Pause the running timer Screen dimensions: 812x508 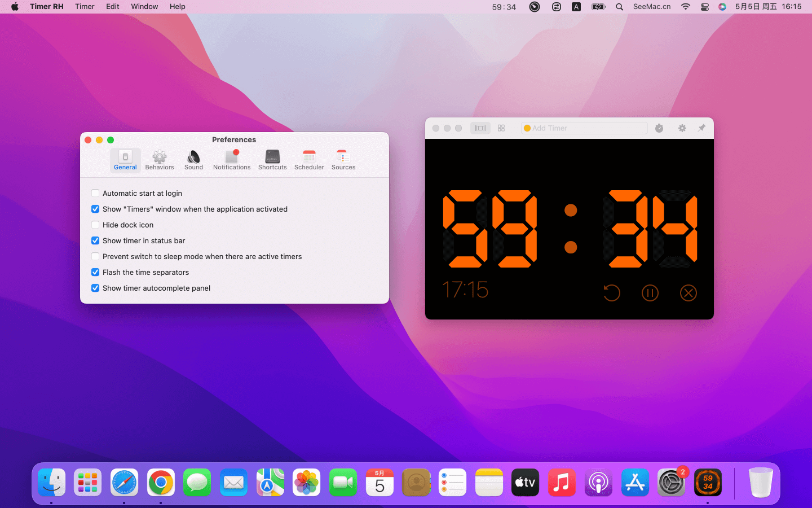pos(650,293)
